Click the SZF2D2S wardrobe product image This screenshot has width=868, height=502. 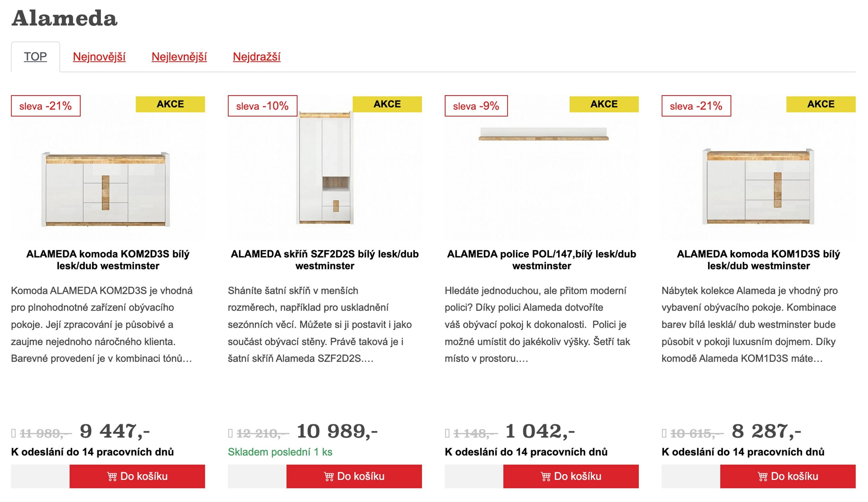click(x=325, y=168)
